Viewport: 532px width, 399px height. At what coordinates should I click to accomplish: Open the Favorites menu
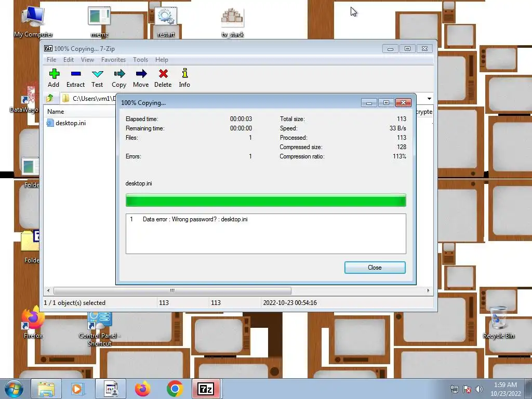[x=113, y=60]
